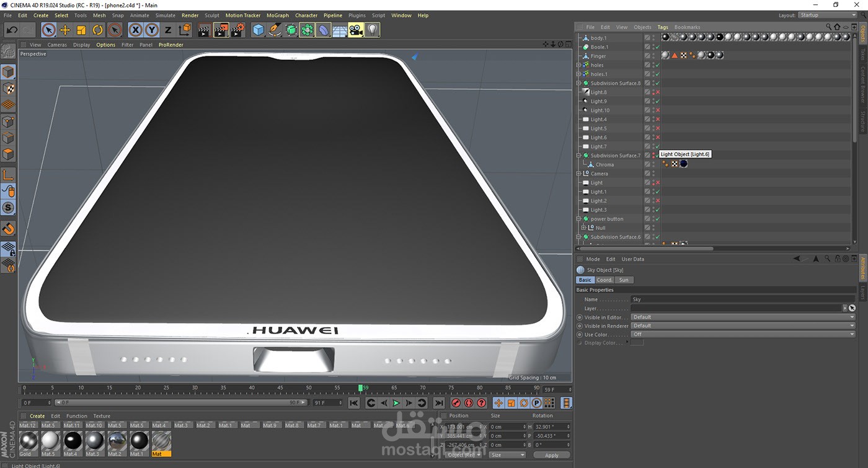Click the Gold material thumbnail
Image resolution: width=868 pixels, height=468 pixels.
tap(28, 441)
